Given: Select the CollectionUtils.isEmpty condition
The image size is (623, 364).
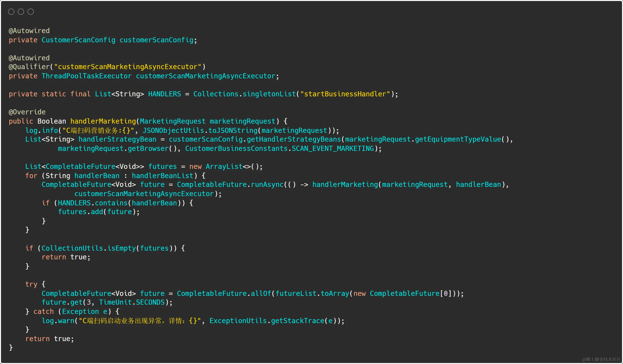Looking at the screenshot, I should click(x=106, y=248).
